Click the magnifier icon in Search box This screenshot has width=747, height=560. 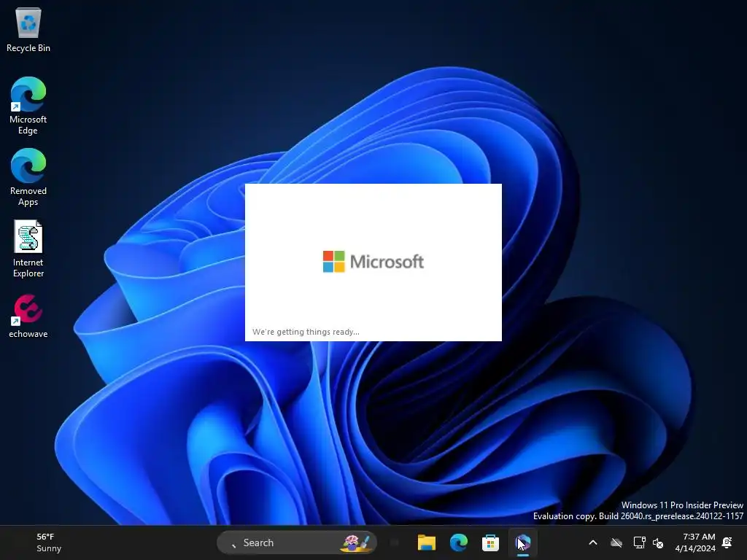[x=233, y=544]
